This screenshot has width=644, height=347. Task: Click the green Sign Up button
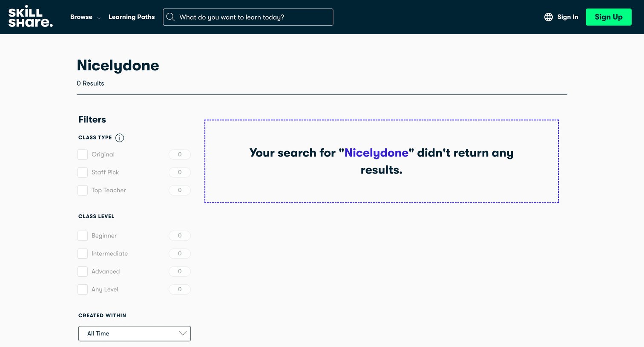click(609, 17)
